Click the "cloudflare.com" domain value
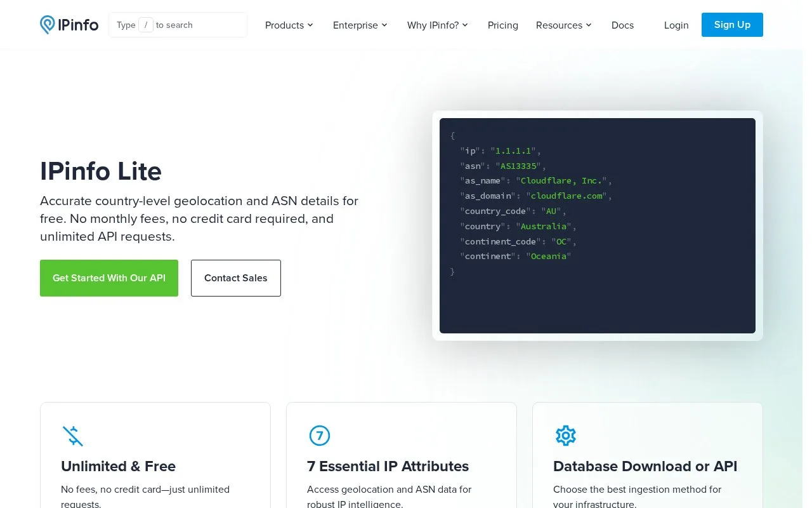The width and height of the screenshot is (812, 508). (566, 196)
